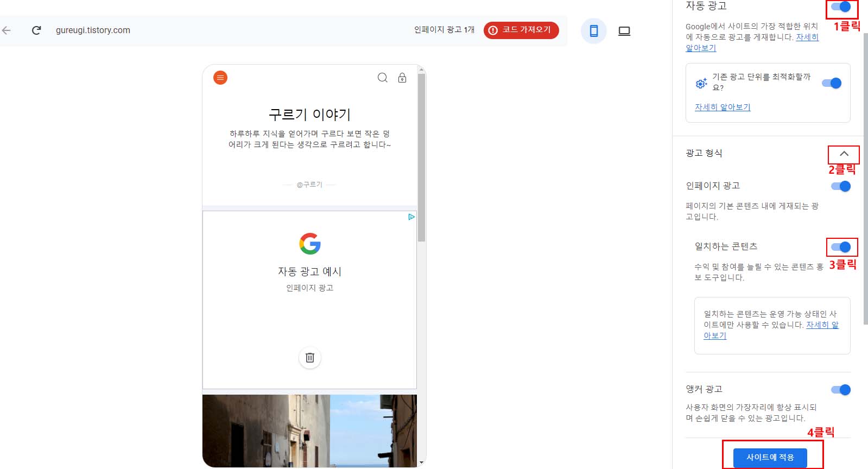Click the right settings panel scrollbar

(x=865, y=179)
